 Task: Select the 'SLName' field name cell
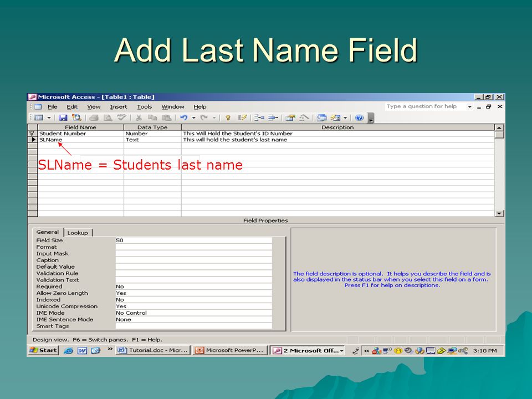[81, 140]
